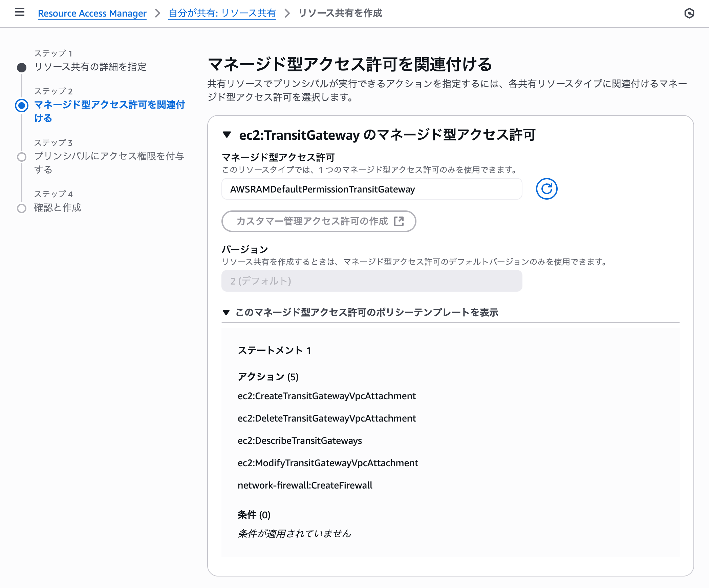Click the breadcrumb chevron after Resource Access Manager
Viewport: 709px width, 588px height.
[157, 14]
